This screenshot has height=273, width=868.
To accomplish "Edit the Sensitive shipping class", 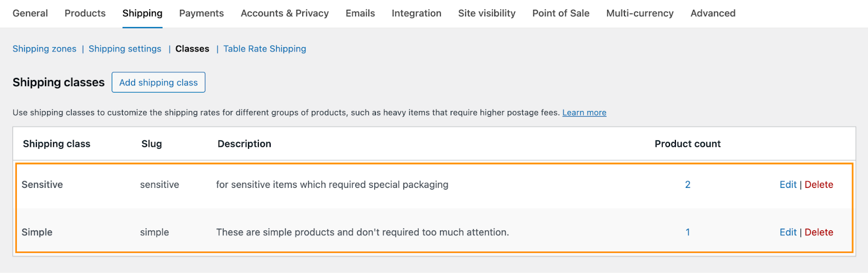I will click(x=788, y=185).
